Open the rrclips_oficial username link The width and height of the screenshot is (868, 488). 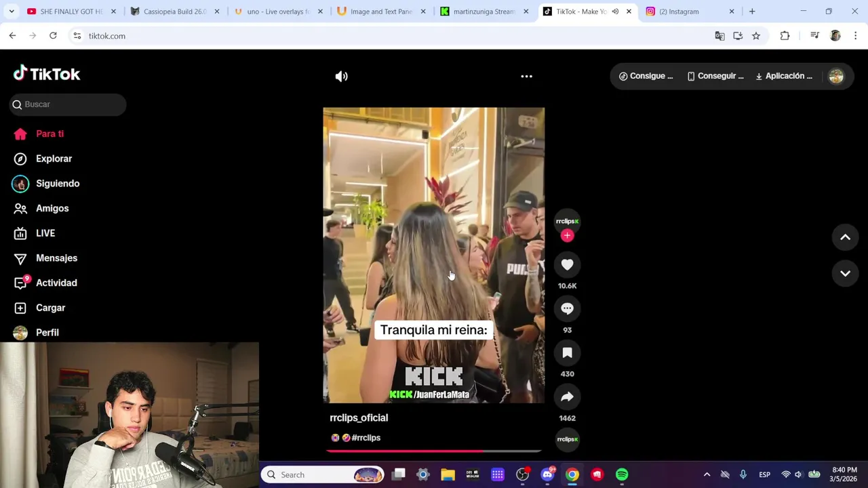[x=359, y=418]
